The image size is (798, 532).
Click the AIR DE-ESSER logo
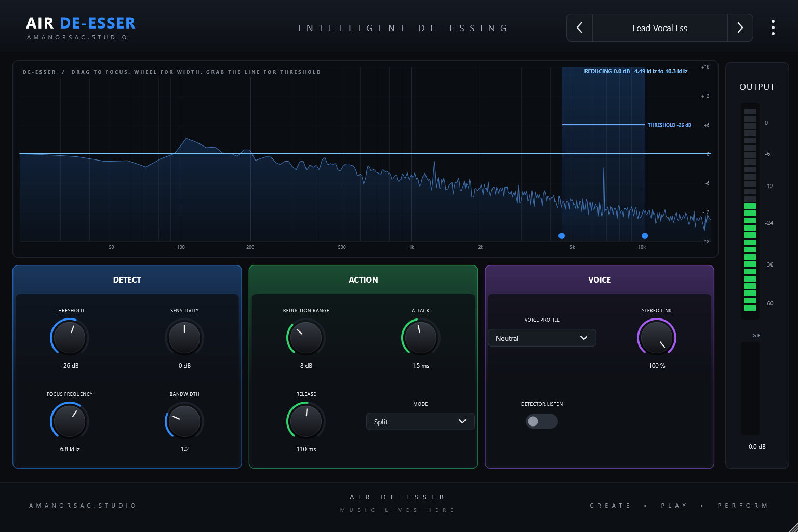(x=81, y=23)
